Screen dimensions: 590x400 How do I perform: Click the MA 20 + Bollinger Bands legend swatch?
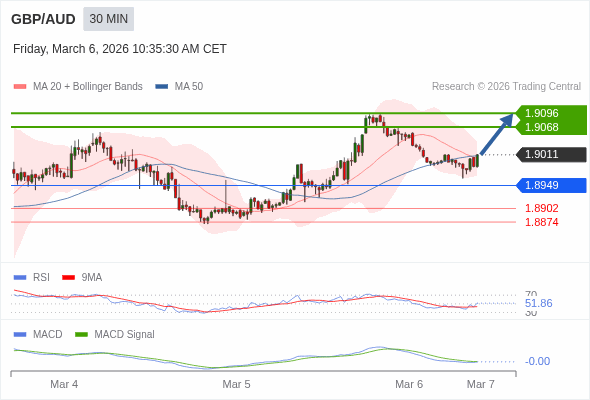tap(20, 87)
